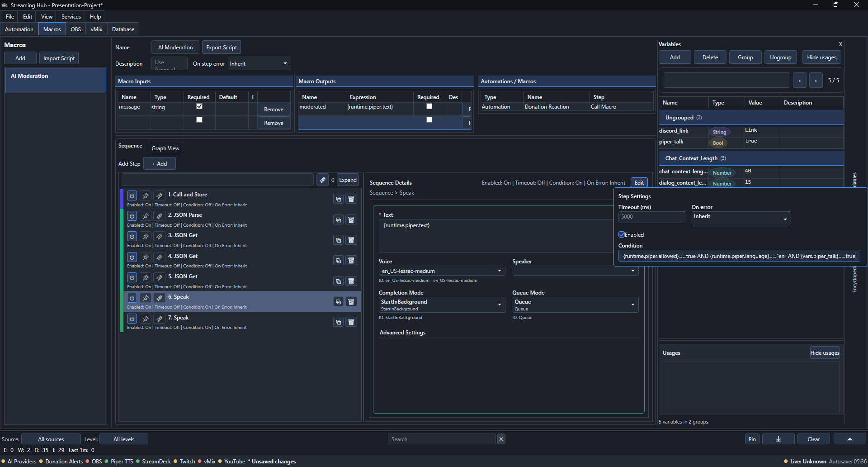This screenshot has width=868, height=467.
Task: Clear the log search with X icon
Action: click(501, 439)
